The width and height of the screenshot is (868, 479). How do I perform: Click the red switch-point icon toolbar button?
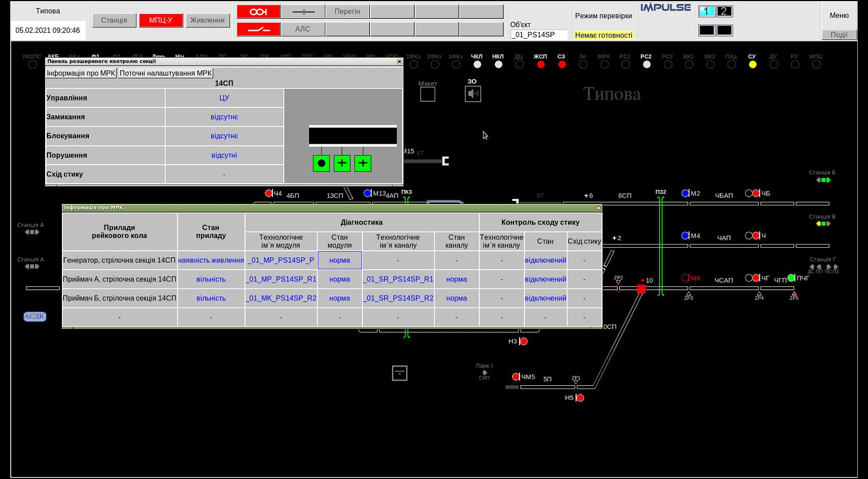(258, 29)
